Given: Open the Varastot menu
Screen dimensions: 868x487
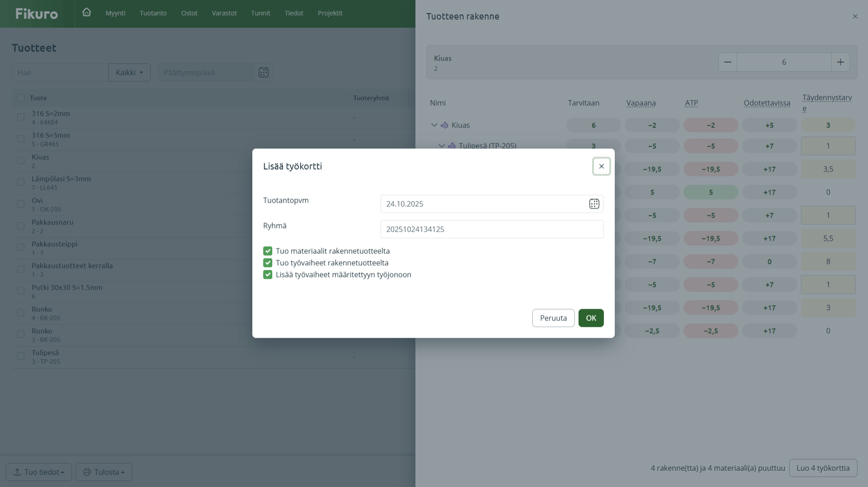Looking at the screenshot, I should (x=224, y=13).
